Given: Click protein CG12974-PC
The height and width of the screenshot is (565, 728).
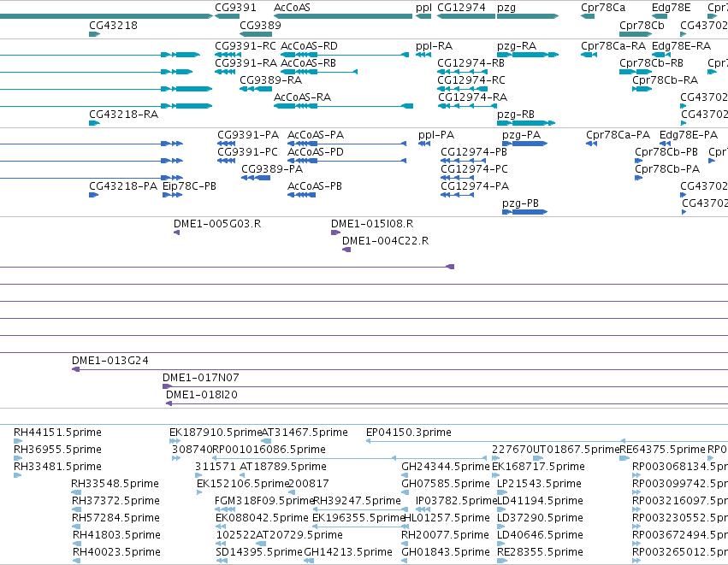Looking at the screenshot, I should click(x=474, y=169).
